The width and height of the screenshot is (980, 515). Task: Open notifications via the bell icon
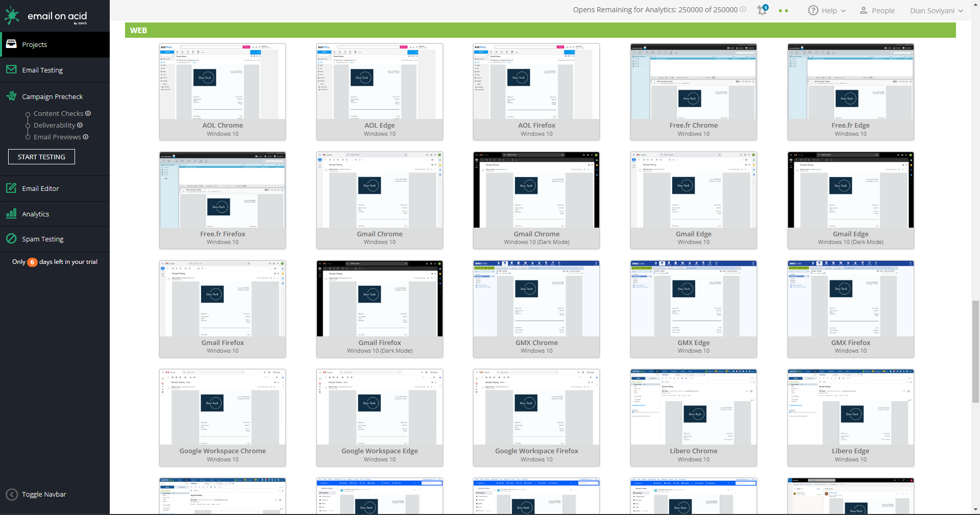(762, 10)
